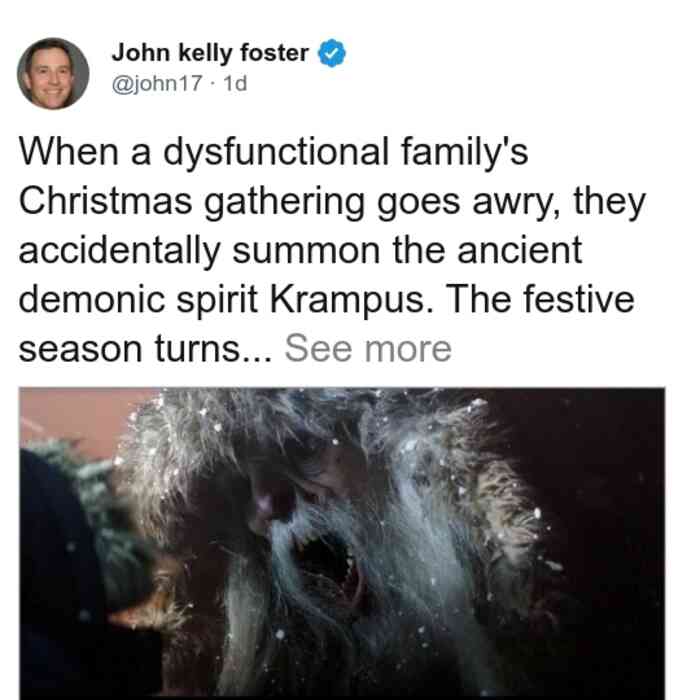Image resolution: width=700 pixels, height=700 pixels.
Task: Click the blue verified checkmark badge
Action: coord(332,53)
